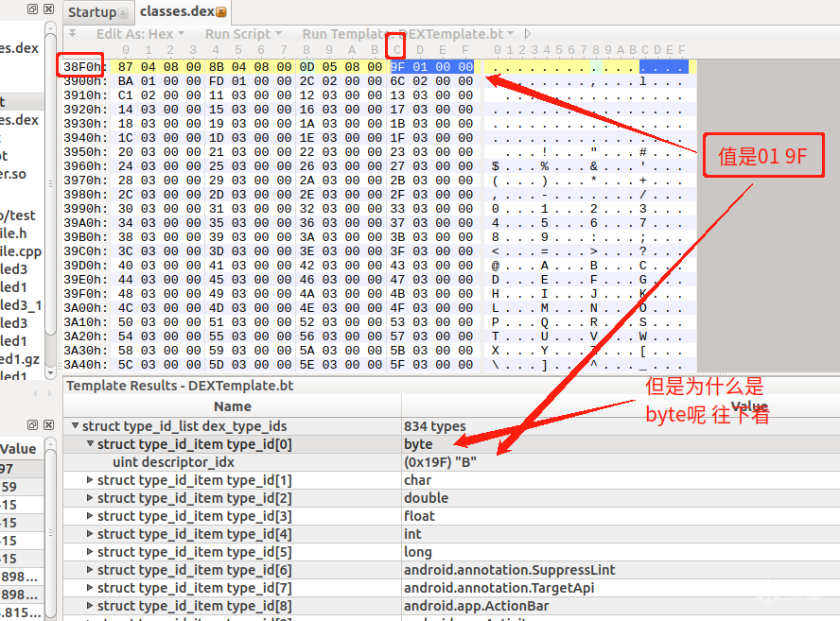Click the Value panel vertical scrollbar
The height and width of the screenshot is (621, 840).
point(51,528)
